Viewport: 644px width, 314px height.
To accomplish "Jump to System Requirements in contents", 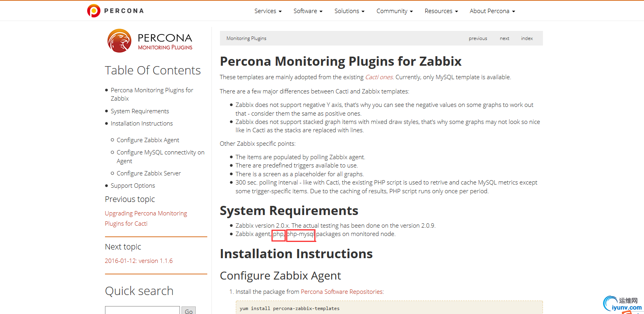I will [140, 111].
